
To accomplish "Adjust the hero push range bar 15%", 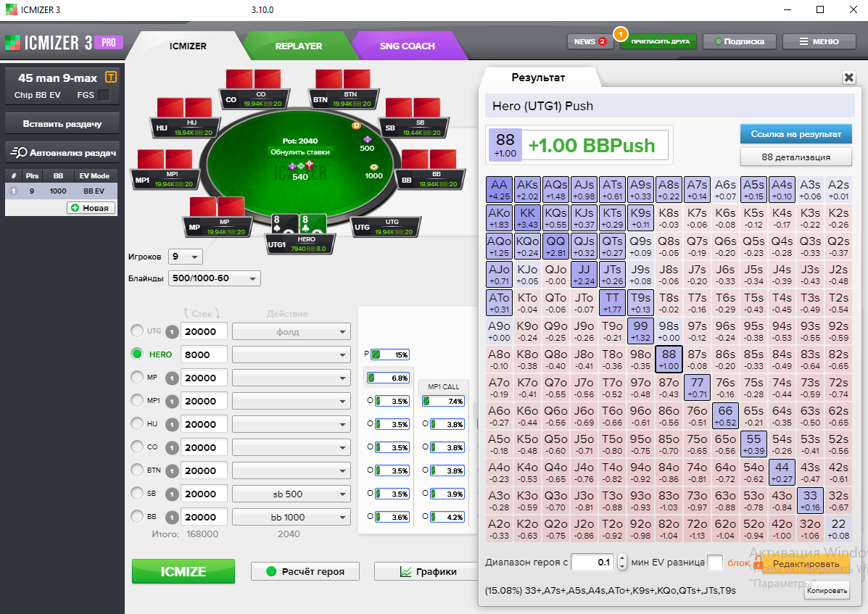I will click(x=389, y=354).
